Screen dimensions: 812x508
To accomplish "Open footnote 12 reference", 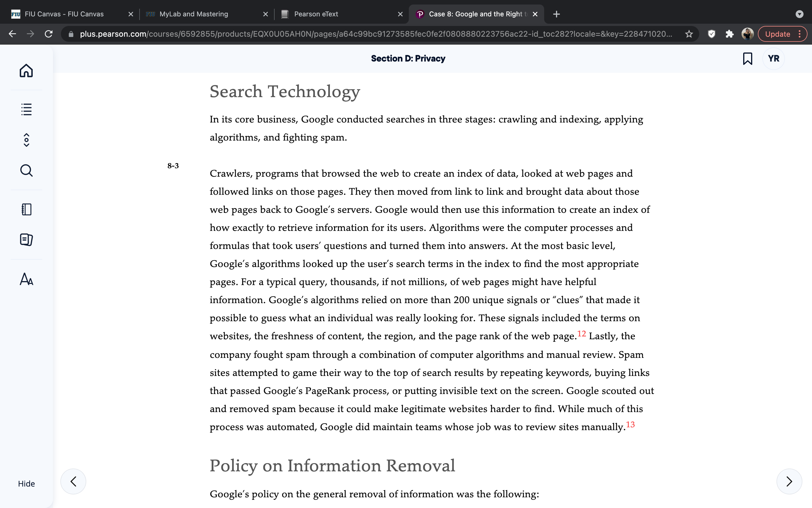I will click(x=581, y=334).
